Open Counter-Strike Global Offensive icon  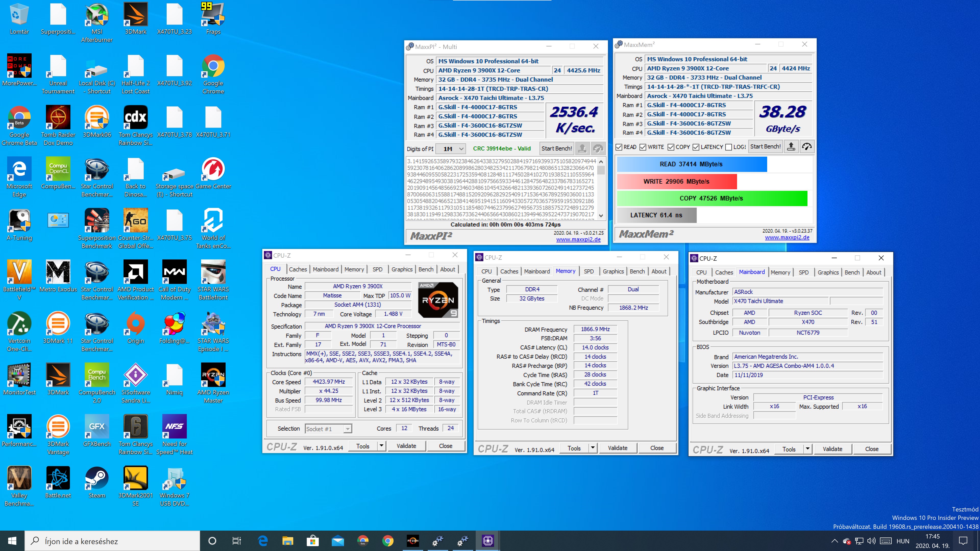[x=136, y=229]
